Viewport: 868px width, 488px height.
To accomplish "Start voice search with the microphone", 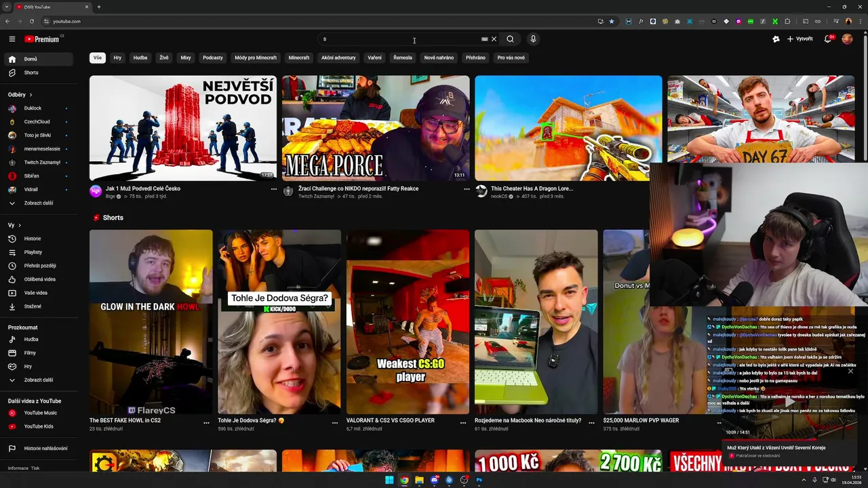I will click(x=533, y=39).
